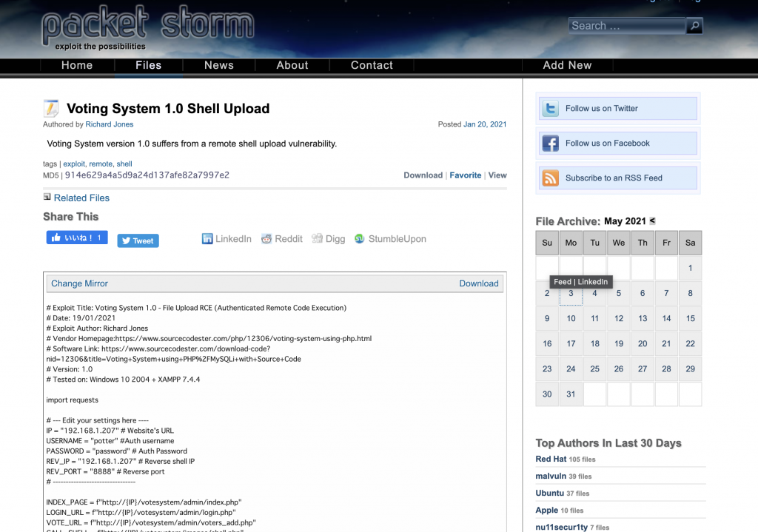758x532 pixels.
Task: Select May 1 in the calendar
Action: coord(690,268)
